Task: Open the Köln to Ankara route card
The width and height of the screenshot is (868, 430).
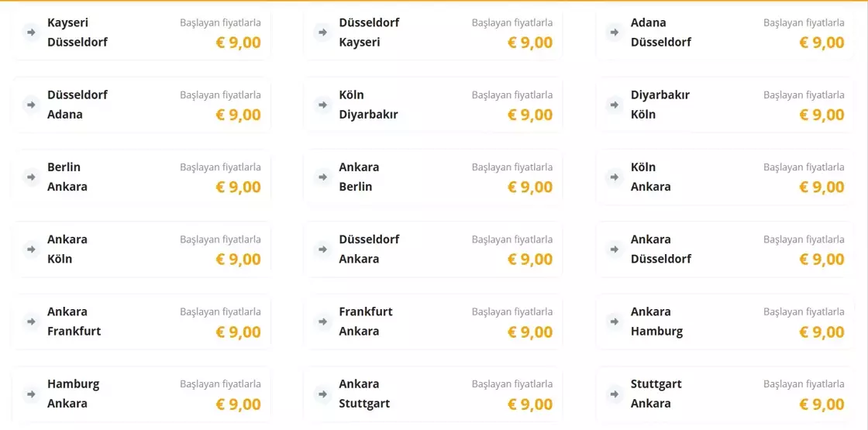Action: click(725, 177)
